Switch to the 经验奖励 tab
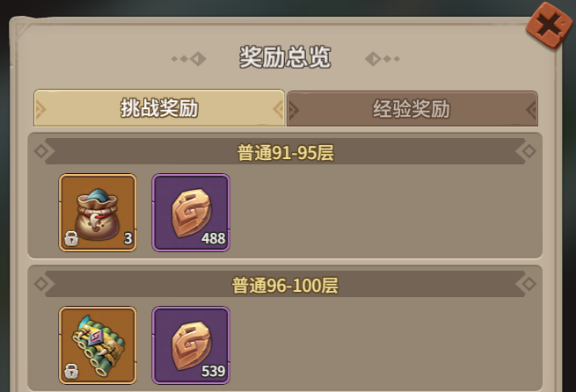Image resolution: width=576 pixels, height=392 pixels. pos(412,109)
